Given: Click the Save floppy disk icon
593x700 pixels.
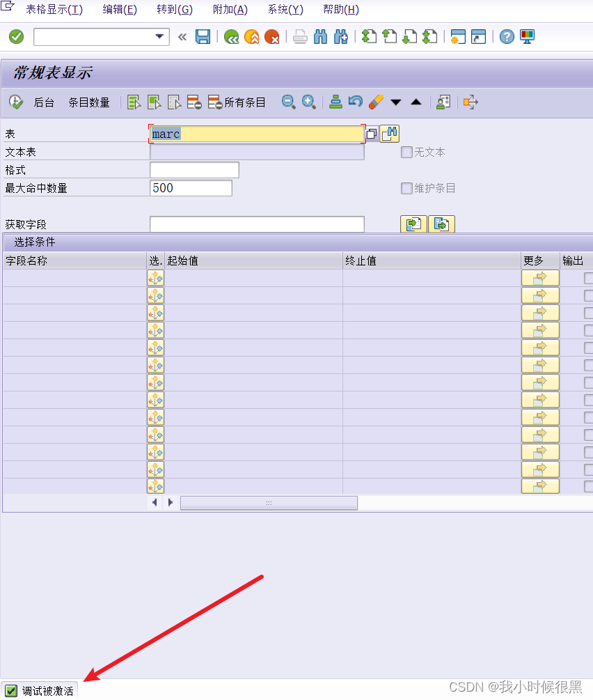Looking at the screenshot, I should (203, 37).
